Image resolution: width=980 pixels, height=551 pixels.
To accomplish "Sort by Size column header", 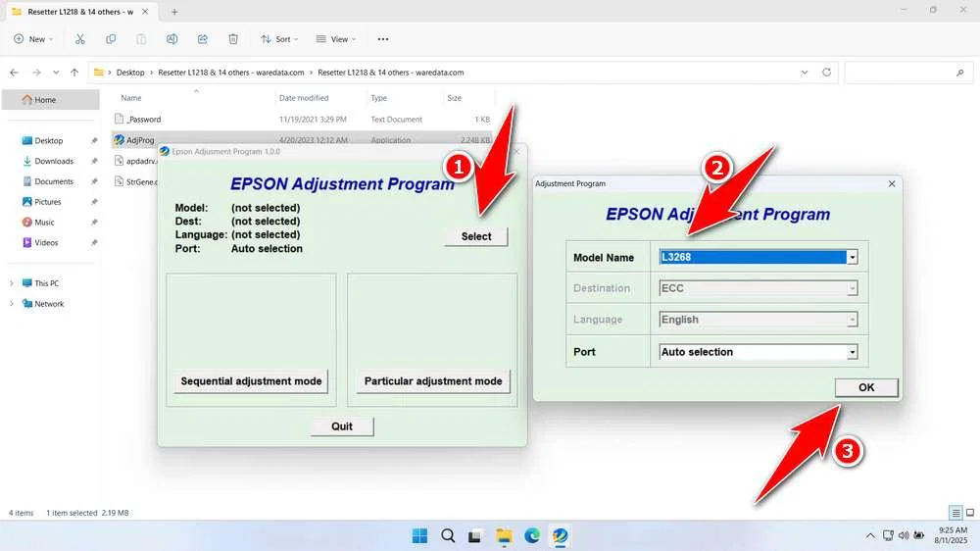I will [455, 98].
